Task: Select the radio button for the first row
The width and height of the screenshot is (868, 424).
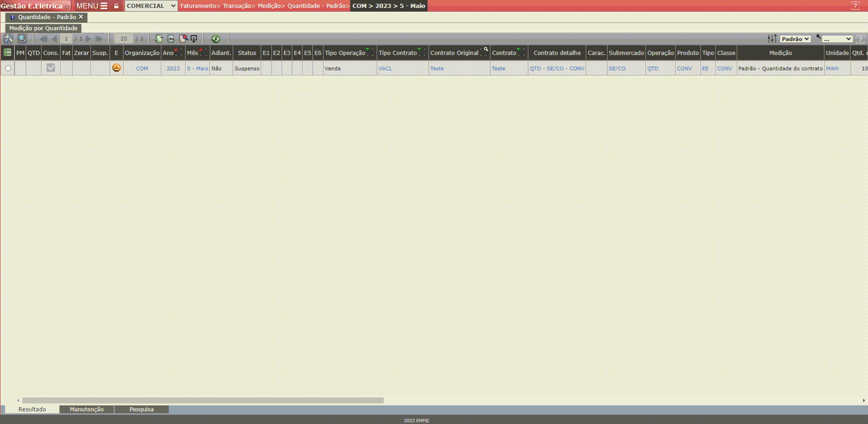Action: pyautogui.click(x=8, y=68)
